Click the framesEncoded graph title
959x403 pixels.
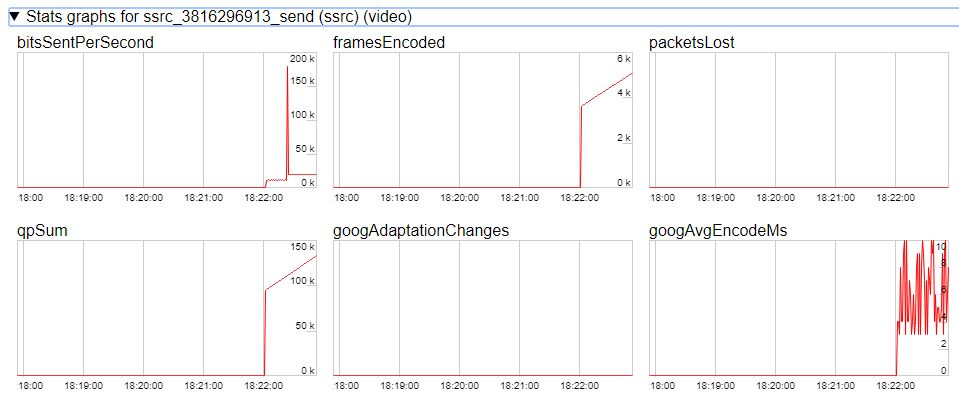click(389, 42)
